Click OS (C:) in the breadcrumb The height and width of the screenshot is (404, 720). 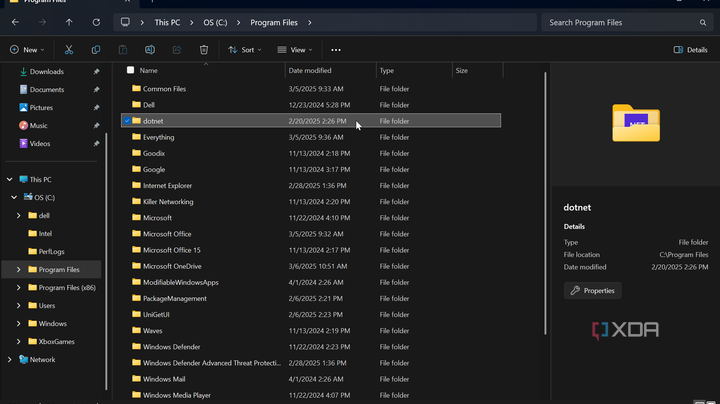tap(215, 22)
